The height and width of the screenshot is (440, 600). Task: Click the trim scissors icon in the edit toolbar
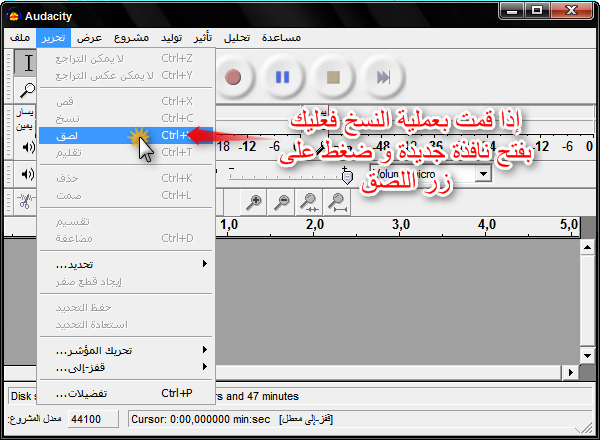point(25,201)
